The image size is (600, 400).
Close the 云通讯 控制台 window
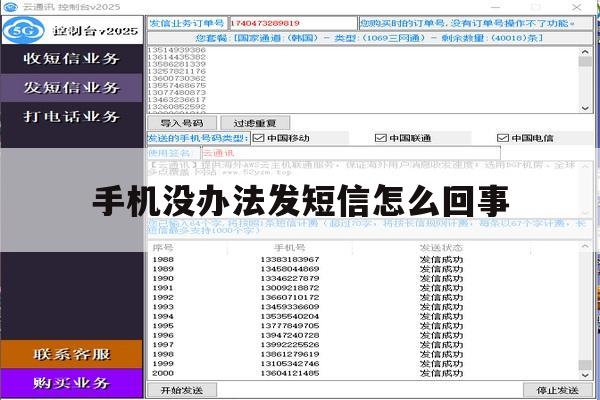coord(577,7)
